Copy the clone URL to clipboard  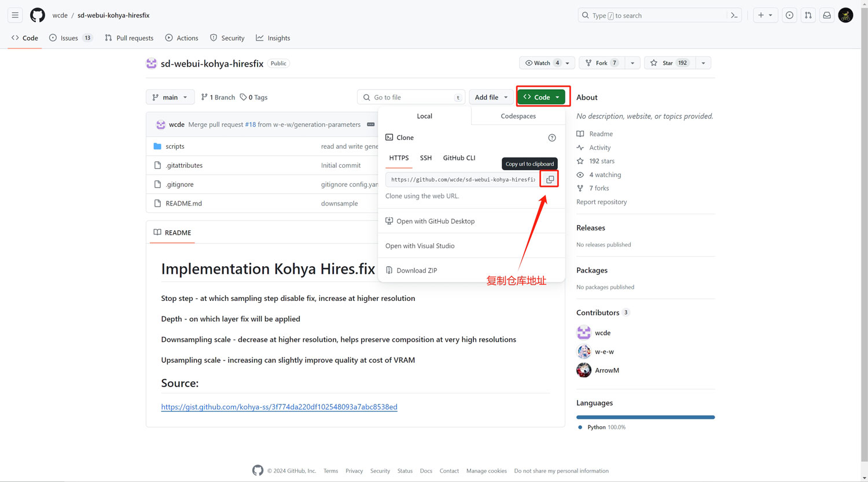click(550, 179)
